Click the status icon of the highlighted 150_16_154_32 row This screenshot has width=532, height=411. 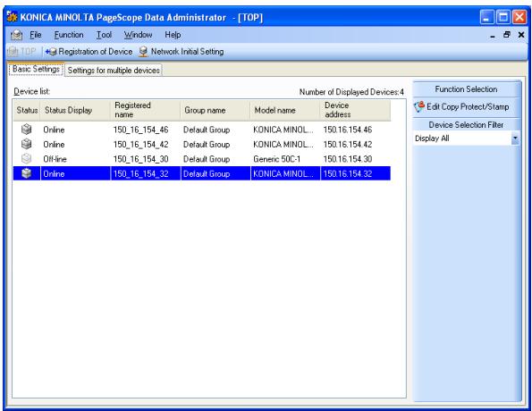click(x=27, y=173)
